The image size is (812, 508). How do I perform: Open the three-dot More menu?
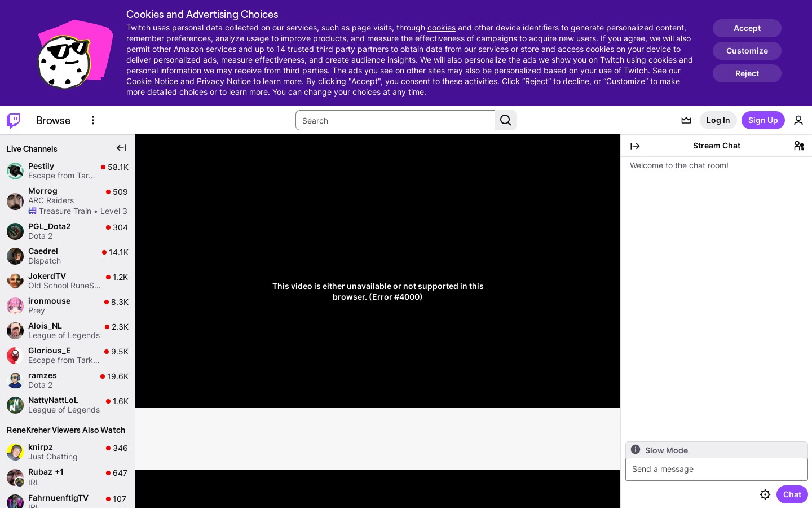click(93, 120)
